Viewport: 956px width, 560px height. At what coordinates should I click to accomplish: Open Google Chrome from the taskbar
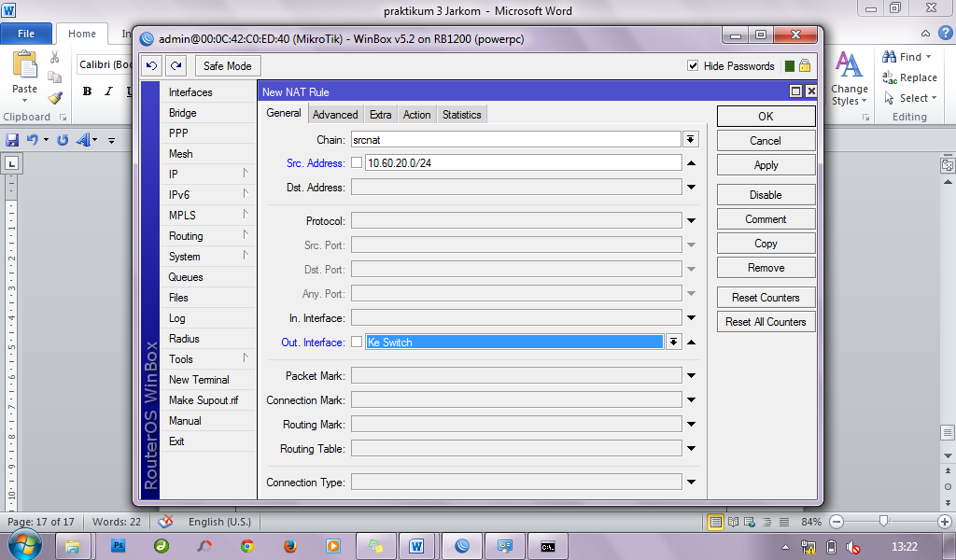click(x=246, y=546)
